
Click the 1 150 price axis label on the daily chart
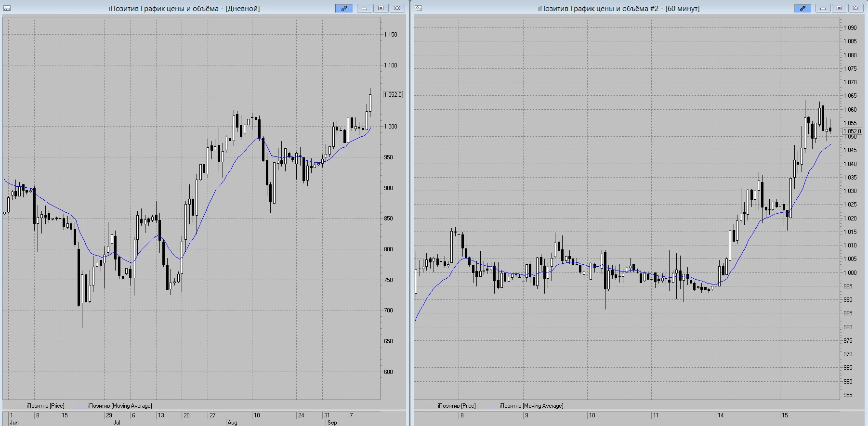(391, 35)
